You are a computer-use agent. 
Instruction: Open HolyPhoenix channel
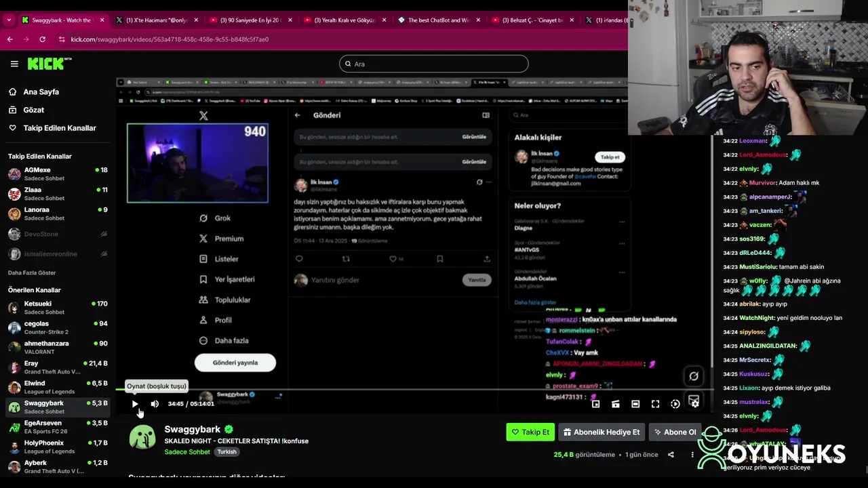58,447
